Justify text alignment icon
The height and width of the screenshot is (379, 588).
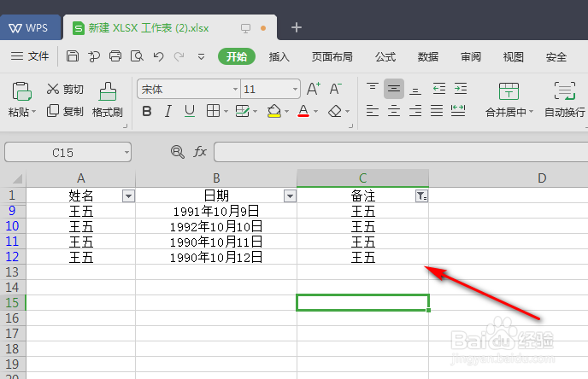click(x=437, y=111)
